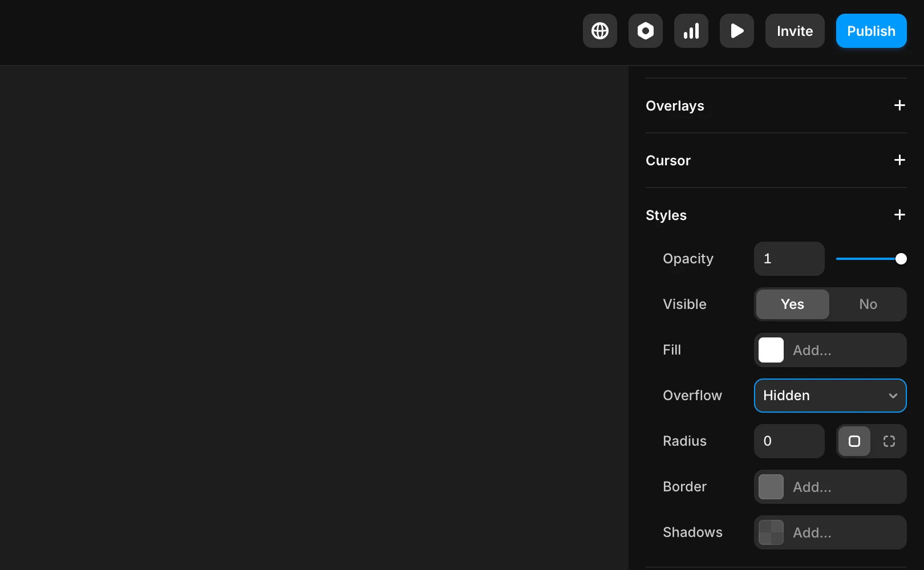924x570 pixels.
Task: Set Visible to No
Action: pyautogui.click(x=868, y=304)
